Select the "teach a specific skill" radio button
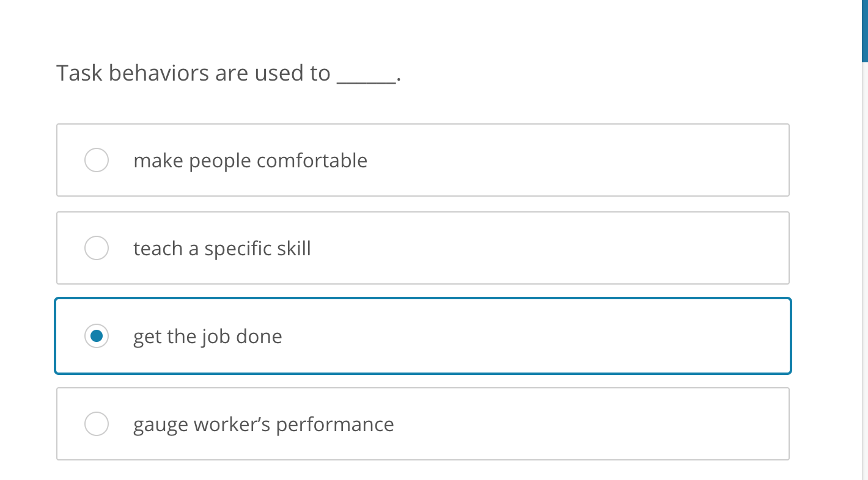 click(96, 248)
